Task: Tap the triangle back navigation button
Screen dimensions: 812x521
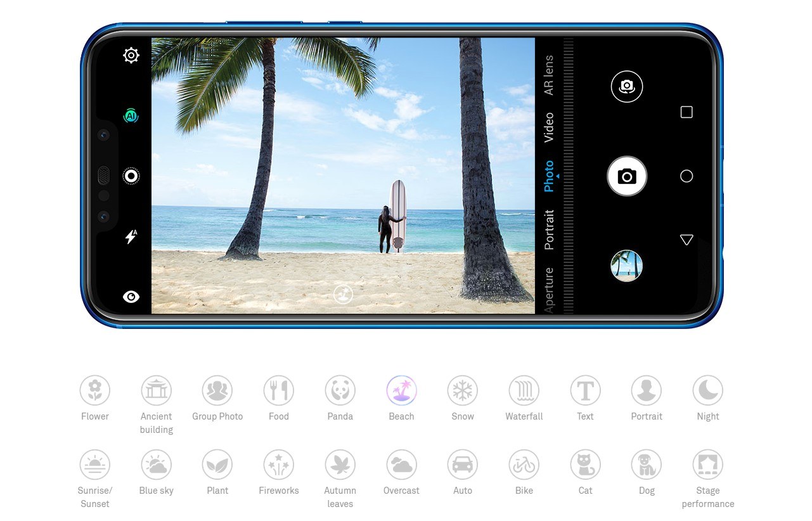Action: click(x=686, y=240)
